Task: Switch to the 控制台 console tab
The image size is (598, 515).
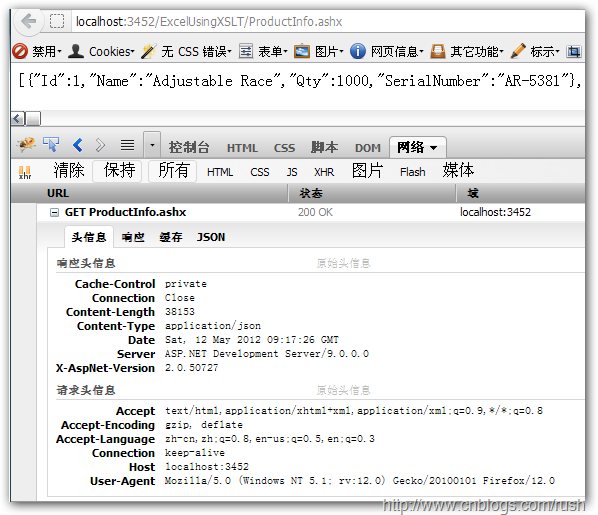Action: coord(189,148)
